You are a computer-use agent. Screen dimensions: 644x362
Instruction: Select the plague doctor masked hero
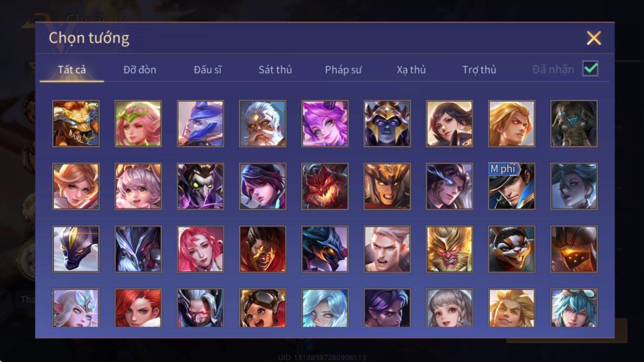pos(200,186)
